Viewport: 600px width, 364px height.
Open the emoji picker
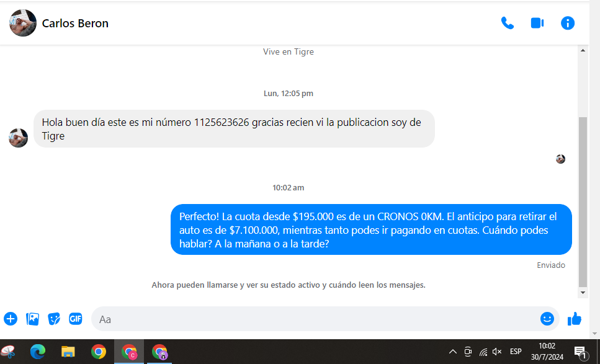coord(547,319)
